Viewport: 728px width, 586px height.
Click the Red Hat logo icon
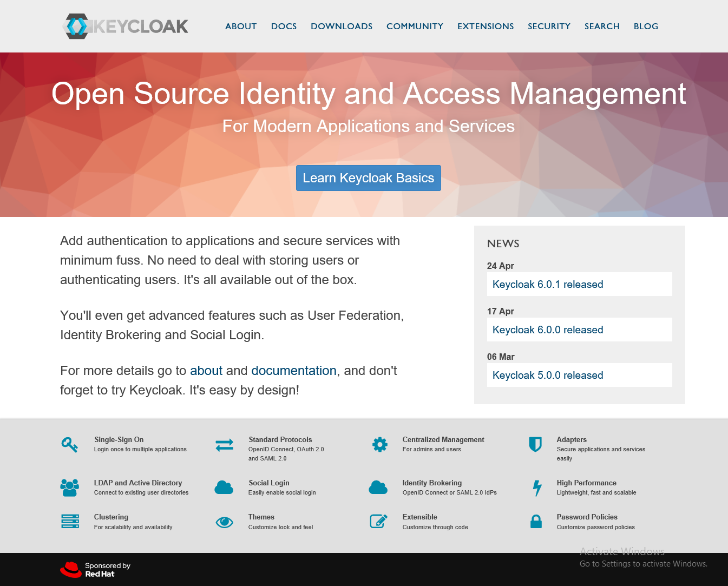(x=71, y=569)
